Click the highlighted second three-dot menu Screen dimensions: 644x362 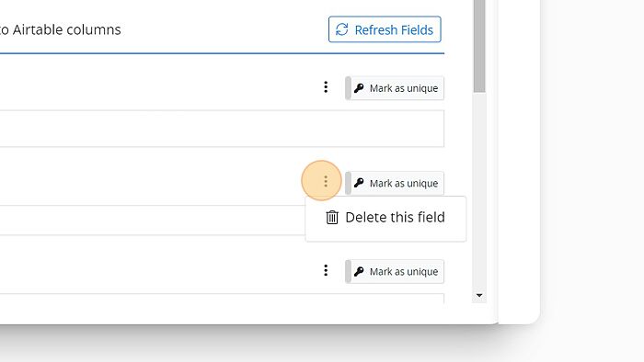pyautogui.click(x=326, y=181)
